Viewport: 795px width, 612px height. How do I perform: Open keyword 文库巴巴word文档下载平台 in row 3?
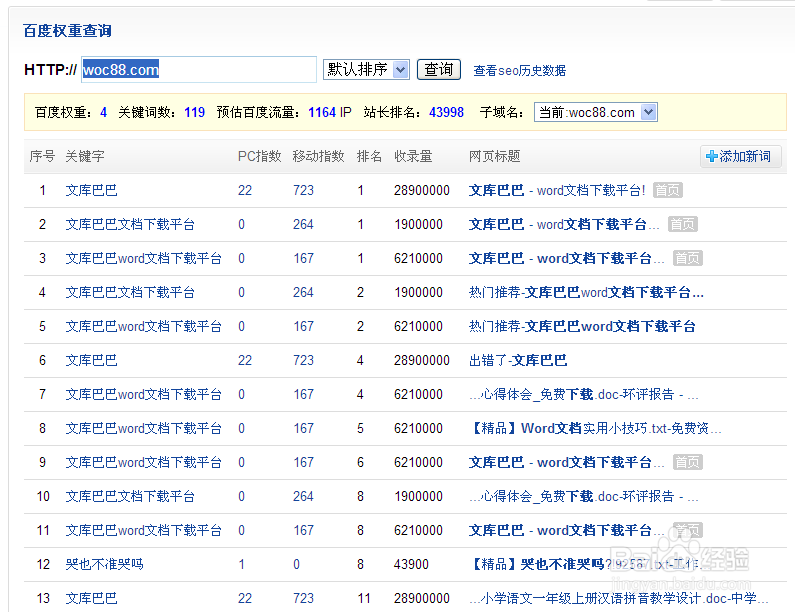[x=143, y=258]
